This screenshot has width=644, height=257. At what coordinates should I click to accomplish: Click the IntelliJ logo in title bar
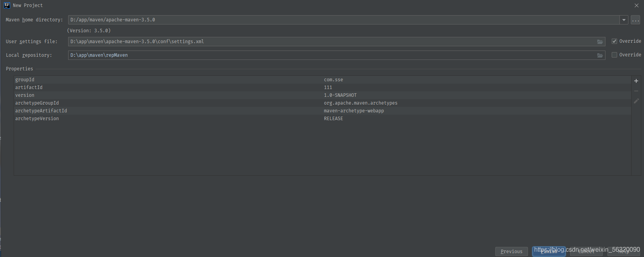click(x=7, y=5)
